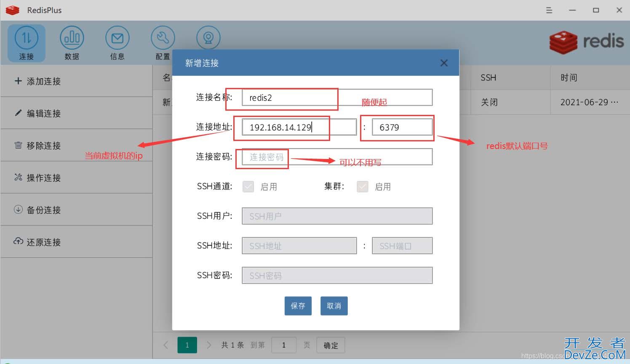Click the 关闭 cell in SSH column
Viewport: 630px width, 364px height.
tap(489, 102)
